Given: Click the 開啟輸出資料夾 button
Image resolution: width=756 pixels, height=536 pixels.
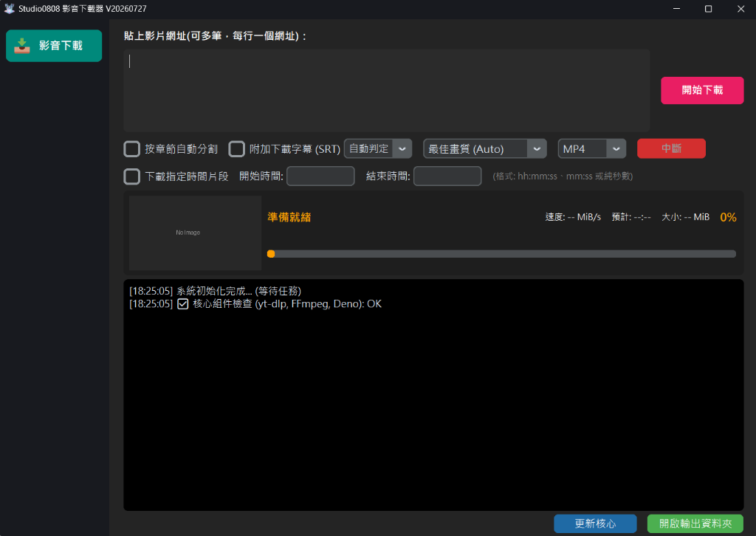Looking at the screenshot, I should pos(695,523).
